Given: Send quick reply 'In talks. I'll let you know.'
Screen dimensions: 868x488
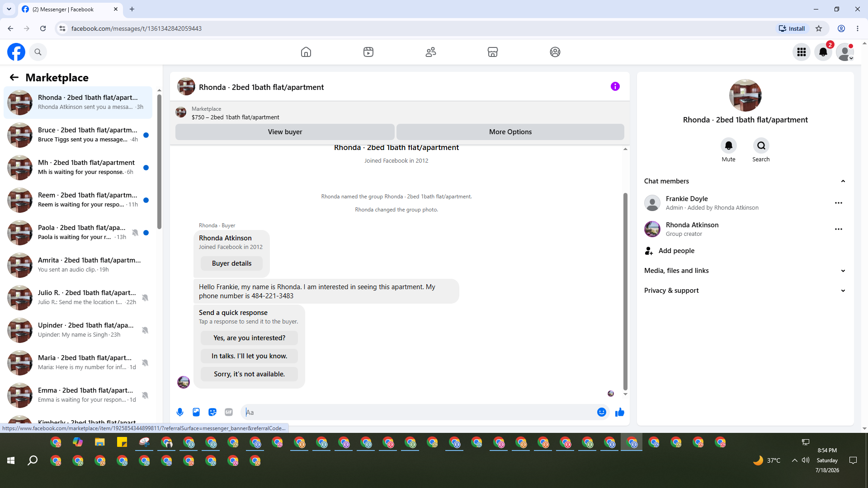Looking at the screenshot, I should tap(249, 356).
